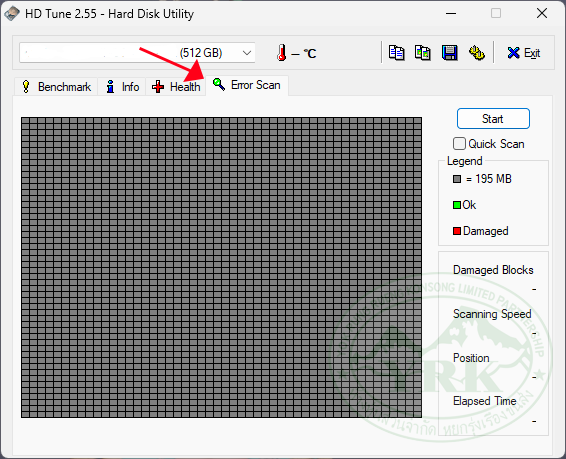Save screenshot using the floppy disk icon
566x459 pixels.
tap(449, 53)
